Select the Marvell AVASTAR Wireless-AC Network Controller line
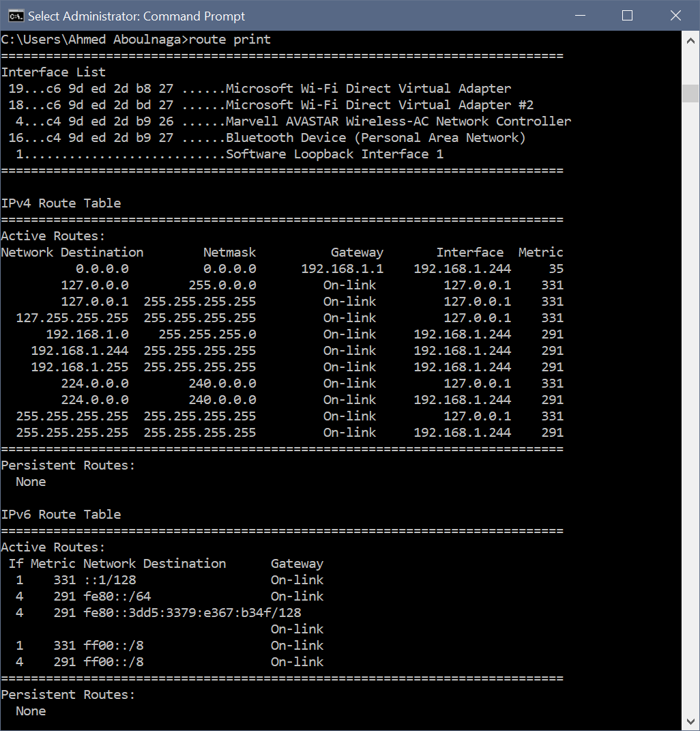This screenshot has height=731, width=700. pos(398,121)
